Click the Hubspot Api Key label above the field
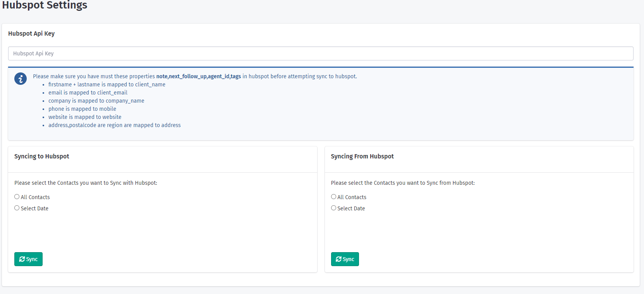The height and width of the screenshot is (294, 644). 31,34
